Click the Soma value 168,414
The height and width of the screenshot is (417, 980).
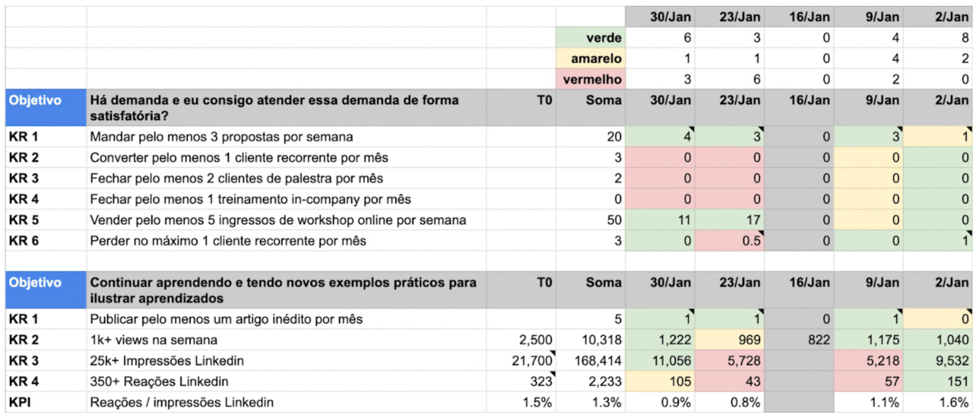coord(590,360)
